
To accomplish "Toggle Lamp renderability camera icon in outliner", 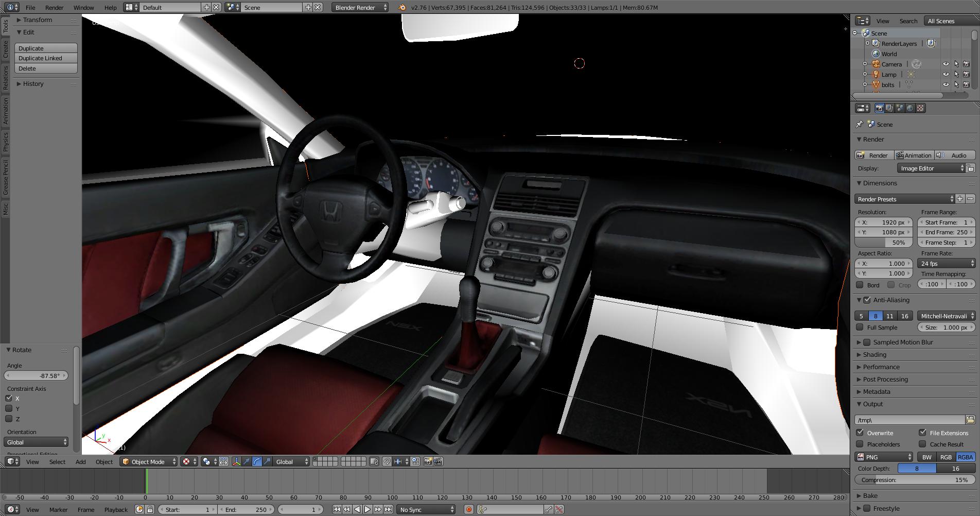I will click(967, 74).
